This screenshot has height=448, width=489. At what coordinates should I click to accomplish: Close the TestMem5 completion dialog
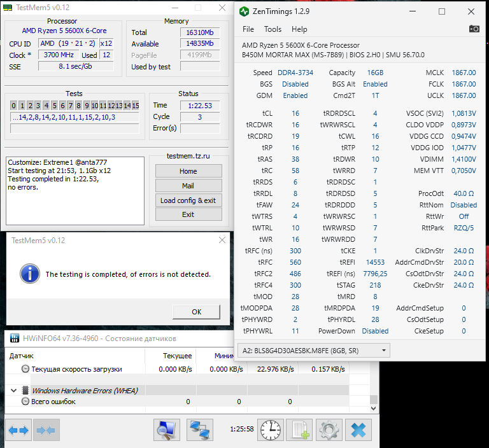pos(222,240)
